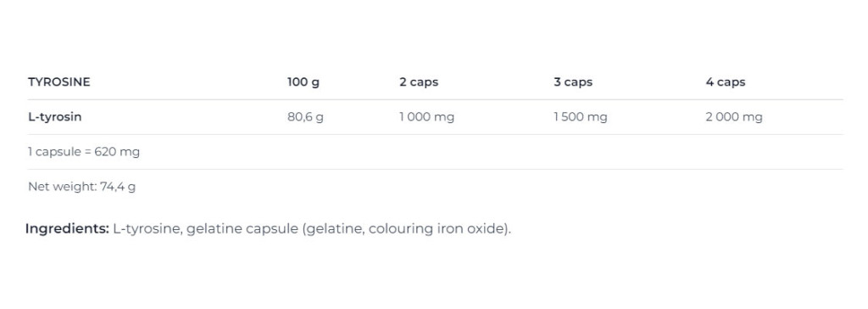
Task: Select the 1 capsule = 620 mg text
Action: (84, 152)
